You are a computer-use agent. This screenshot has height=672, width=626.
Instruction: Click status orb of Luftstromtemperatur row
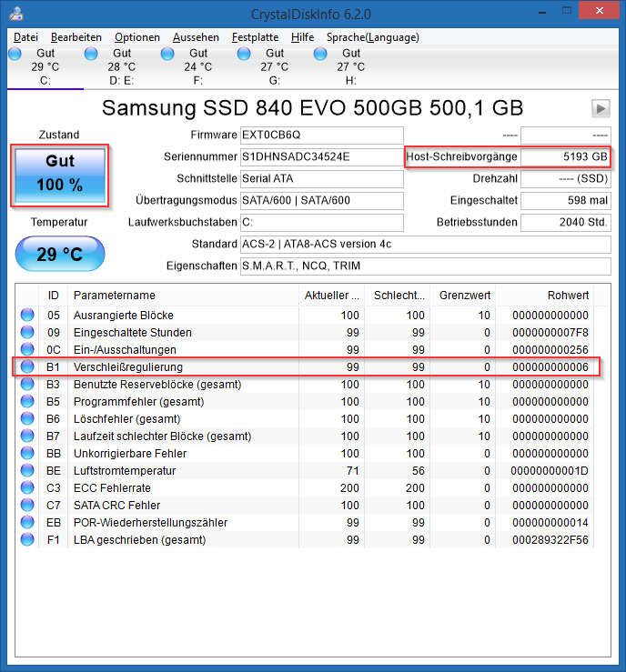tap(27, 470)
